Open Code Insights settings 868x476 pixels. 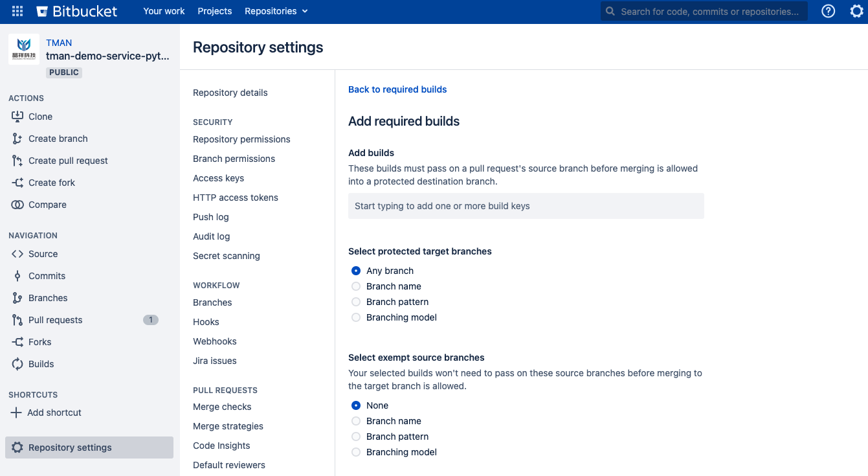[x=221, y=446]
